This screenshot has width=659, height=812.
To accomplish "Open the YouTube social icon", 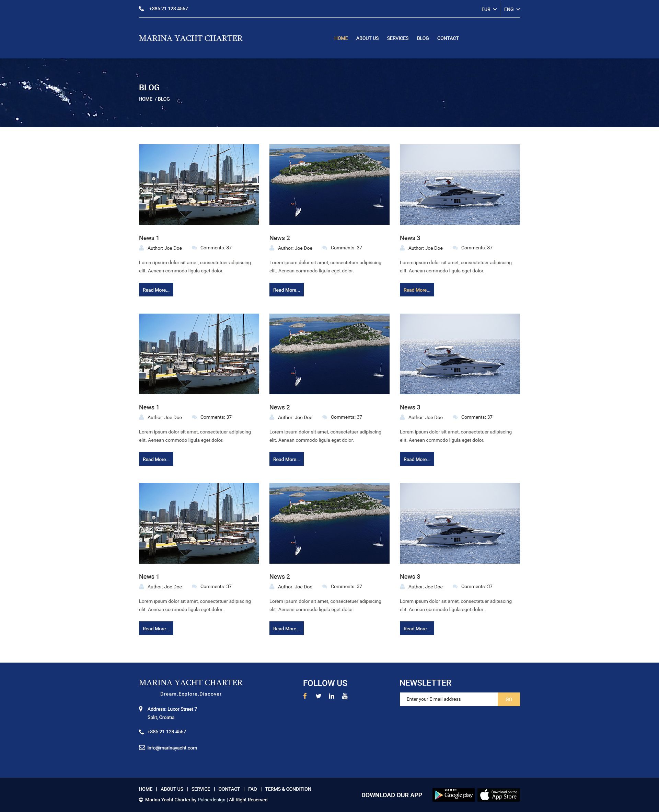I will tap(345, 696).
